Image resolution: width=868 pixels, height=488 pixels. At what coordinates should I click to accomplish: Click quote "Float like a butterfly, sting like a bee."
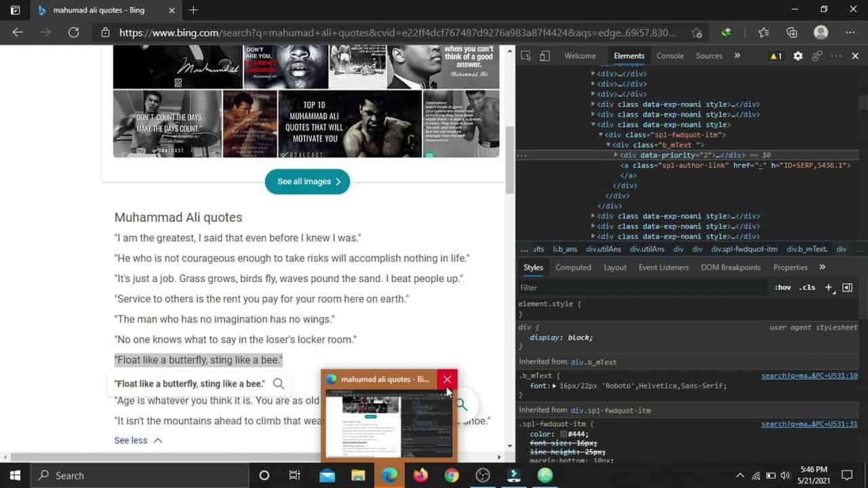point(198,360)
